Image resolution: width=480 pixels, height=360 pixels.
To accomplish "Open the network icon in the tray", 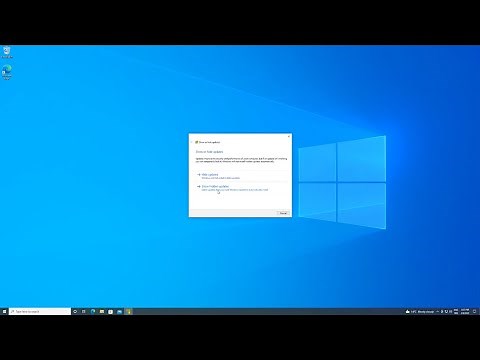I will 446,312.
